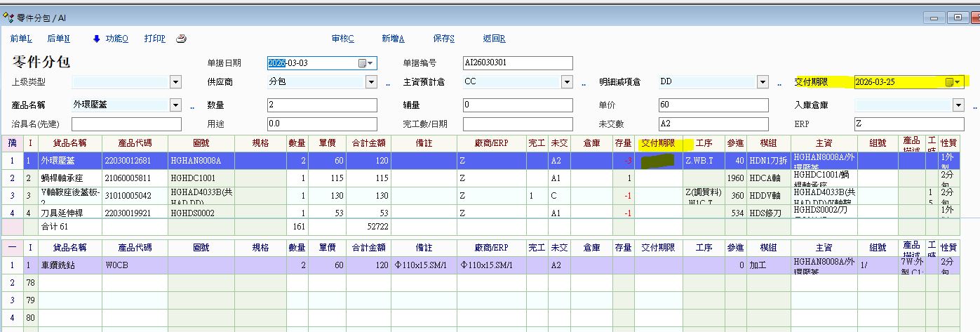Click 新增 to add a new record

pyautogui.click(x=393, y=39)
